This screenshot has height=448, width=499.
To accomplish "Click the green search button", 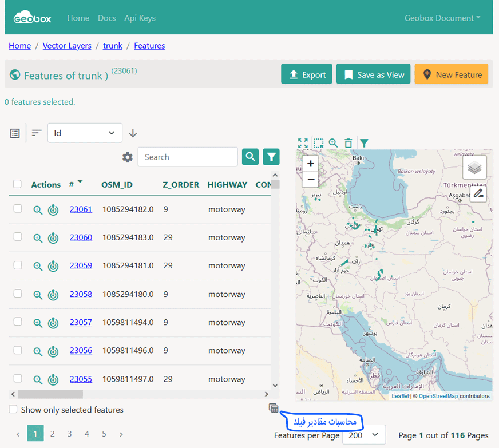I will tap(250, 157).
